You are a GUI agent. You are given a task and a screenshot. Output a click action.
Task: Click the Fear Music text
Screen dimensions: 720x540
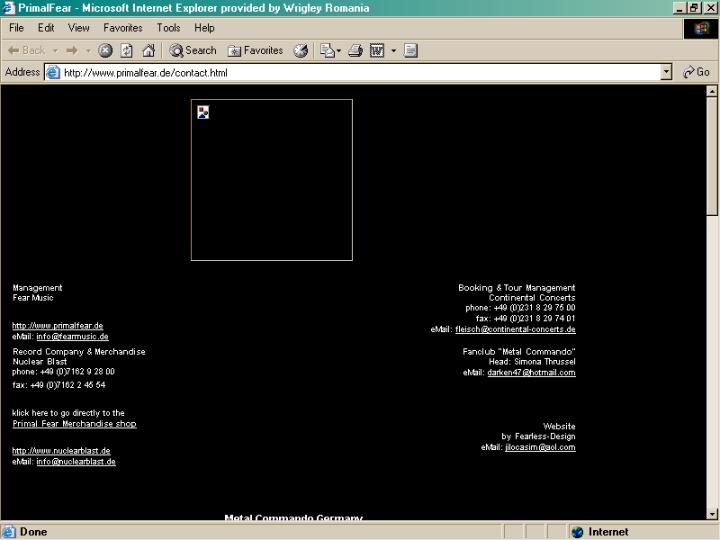33,298
